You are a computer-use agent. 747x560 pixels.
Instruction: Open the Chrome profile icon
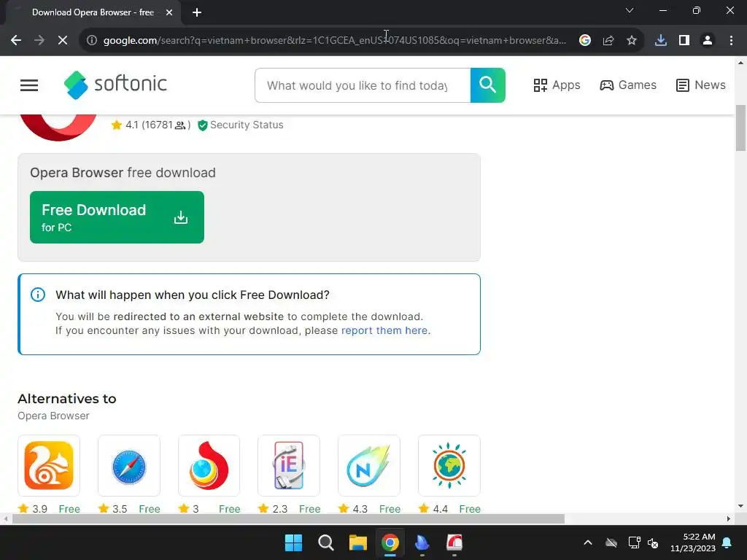tap(708, 41)
